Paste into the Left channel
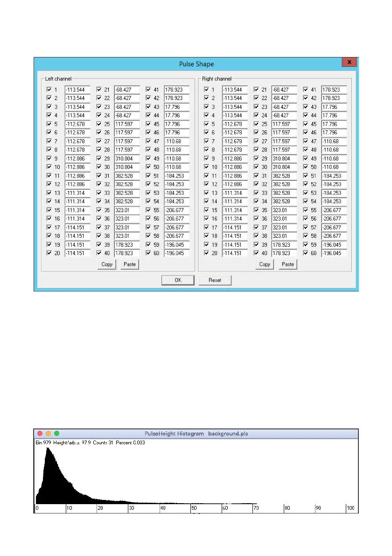This screenshot has width=392, height=556. 130,264
